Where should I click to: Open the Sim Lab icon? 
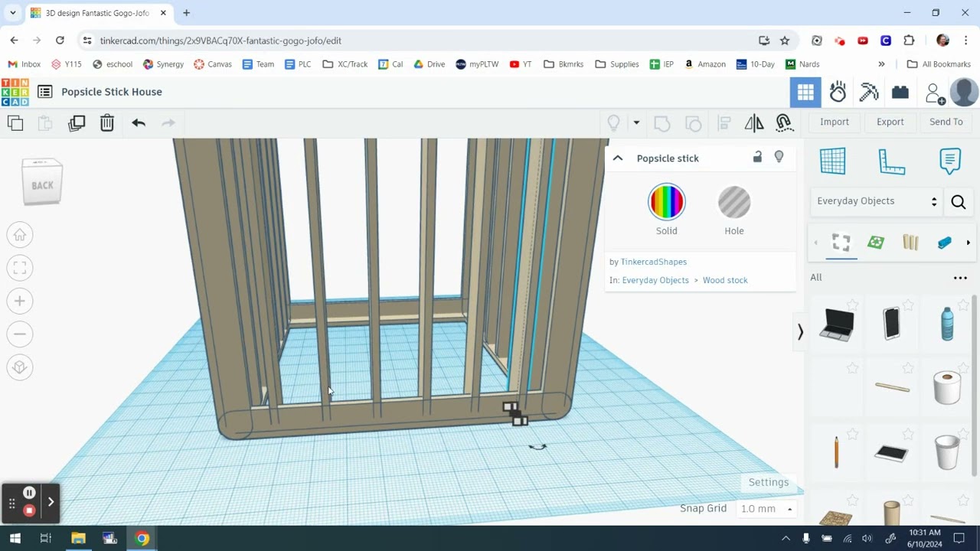tap(838, 93)
